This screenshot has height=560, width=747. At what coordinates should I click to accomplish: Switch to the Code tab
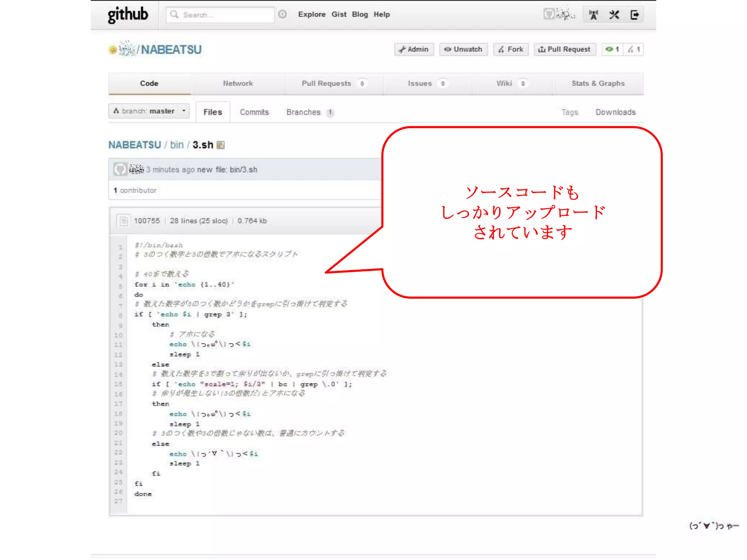point(149,83)
